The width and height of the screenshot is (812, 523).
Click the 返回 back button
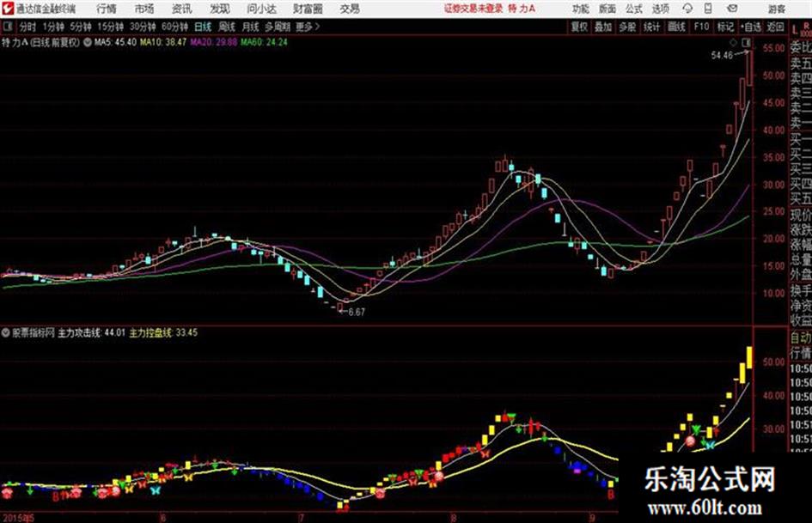(775, 27)
